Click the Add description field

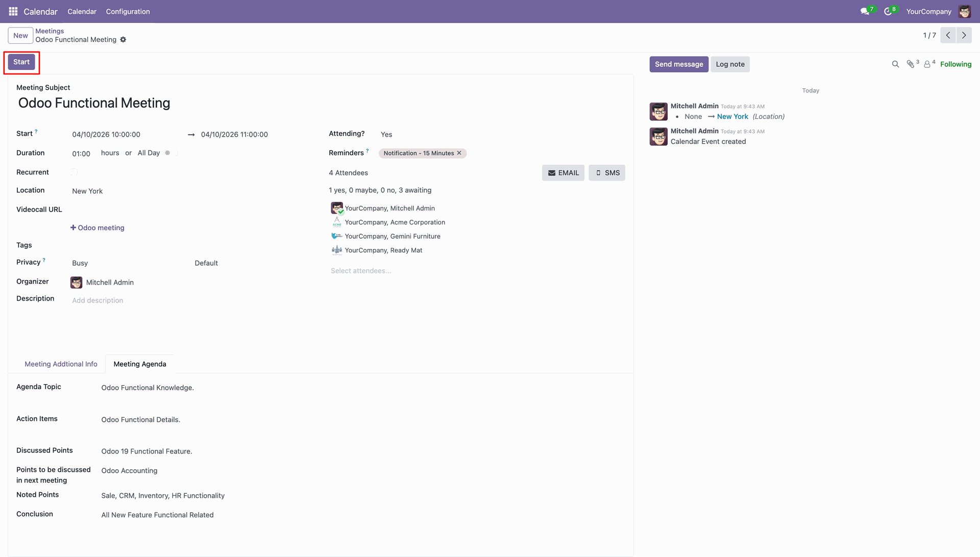191,300
